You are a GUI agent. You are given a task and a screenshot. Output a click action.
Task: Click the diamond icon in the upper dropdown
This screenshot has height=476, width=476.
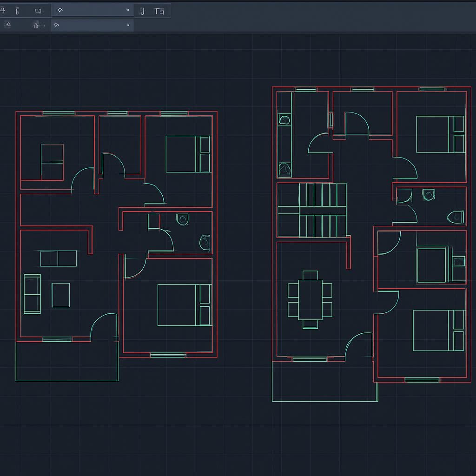click(x=59, y=10)
